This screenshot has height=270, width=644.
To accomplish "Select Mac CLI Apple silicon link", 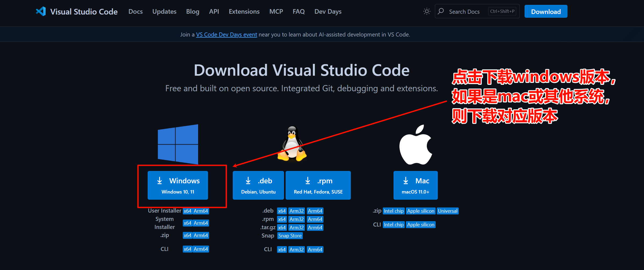I will point(421,225).
